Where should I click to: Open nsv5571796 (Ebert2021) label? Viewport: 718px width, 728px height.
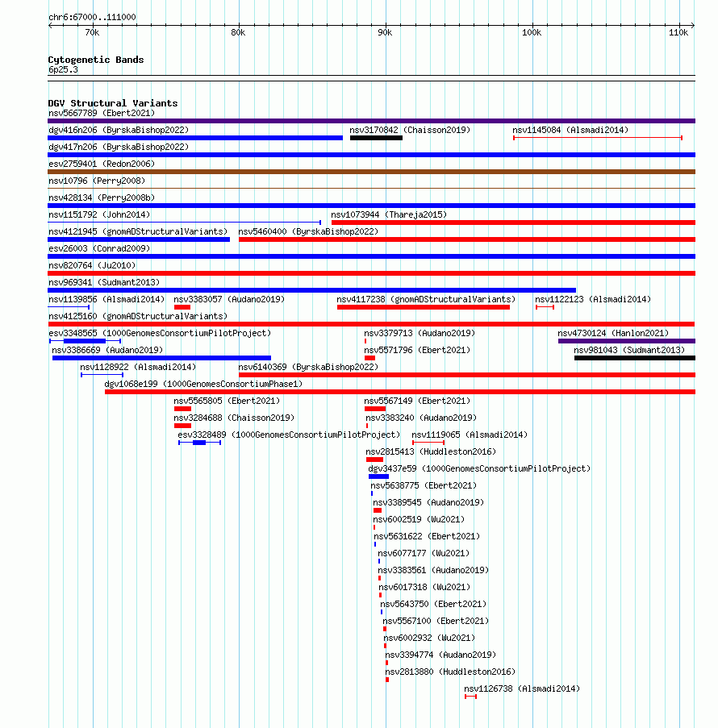[x=417, y=350]
